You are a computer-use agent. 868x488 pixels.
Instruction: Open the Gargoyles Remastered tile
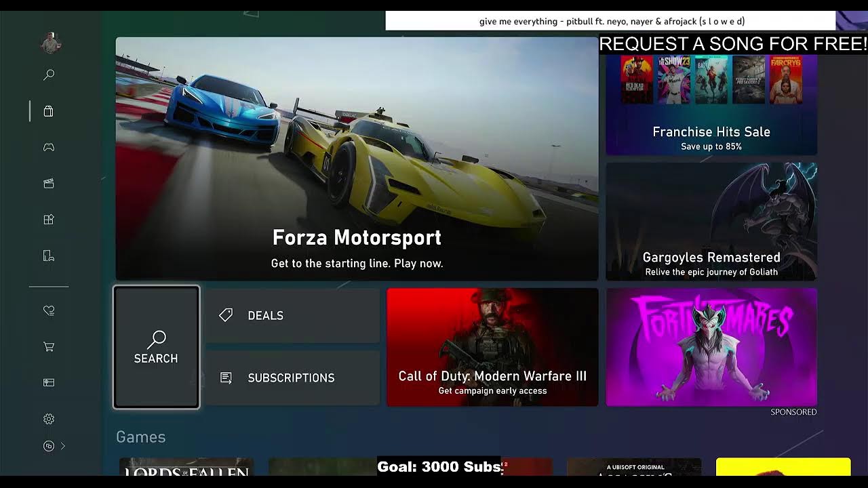click(711, 222)
